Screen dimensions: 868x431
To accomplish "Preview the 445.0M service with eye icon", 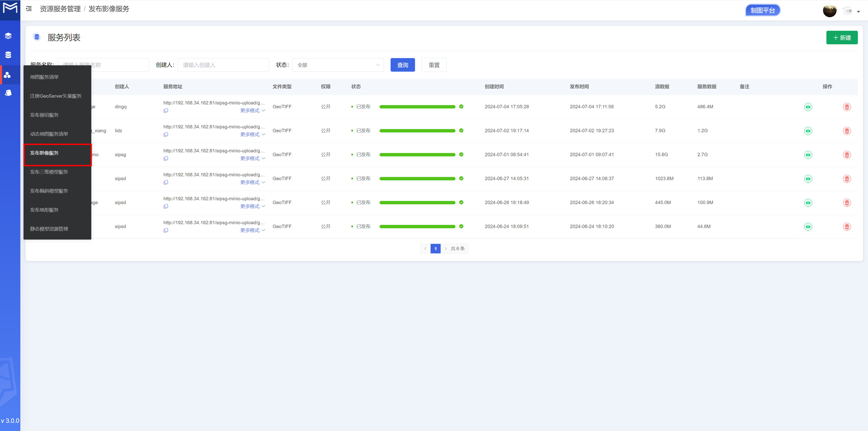I will pyautogui.click(x=808, y=203).
